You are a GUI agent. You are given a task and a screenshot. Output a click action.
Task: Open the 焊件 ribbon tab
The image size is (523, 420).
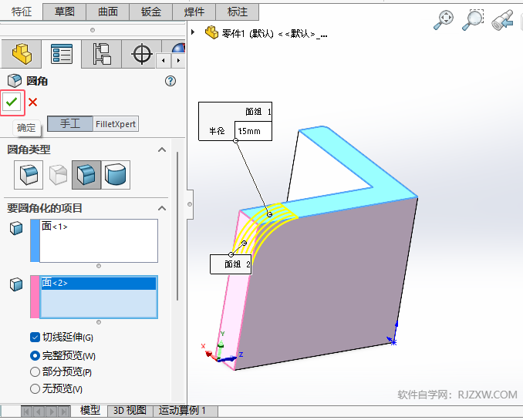[x=194, y=12]
